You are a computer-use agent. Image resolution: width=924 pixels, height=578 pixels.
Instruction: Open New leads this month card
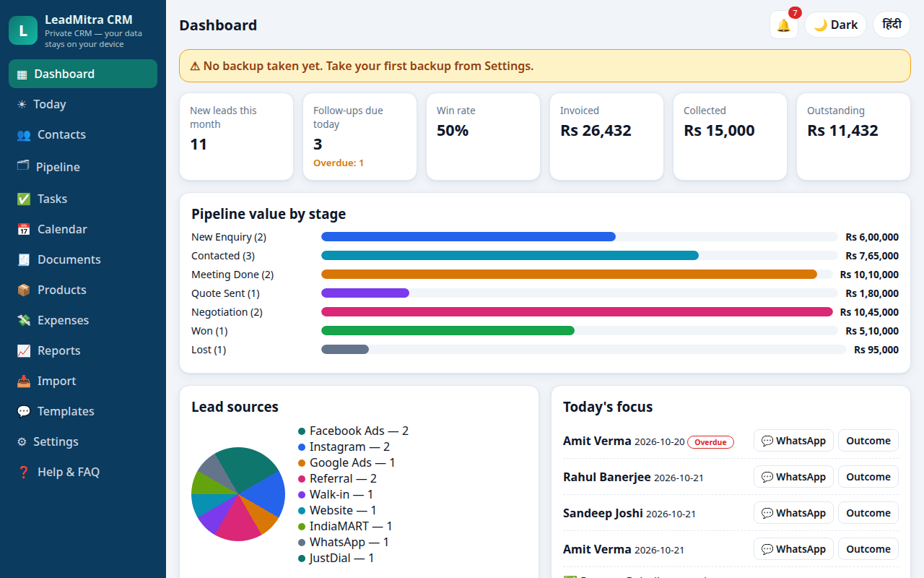tap(236, 137)
